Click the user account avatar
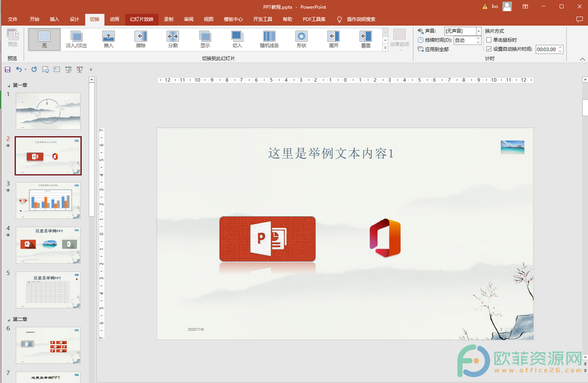Viewport: 588px width, 383px height. [507, 7]
